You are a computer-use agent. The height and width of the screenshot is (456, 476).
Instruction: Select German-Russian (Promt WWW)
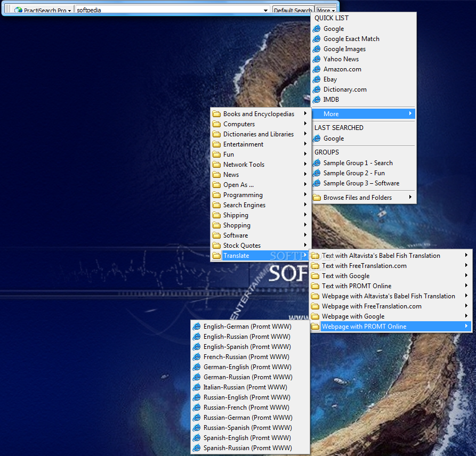point(250,377)
